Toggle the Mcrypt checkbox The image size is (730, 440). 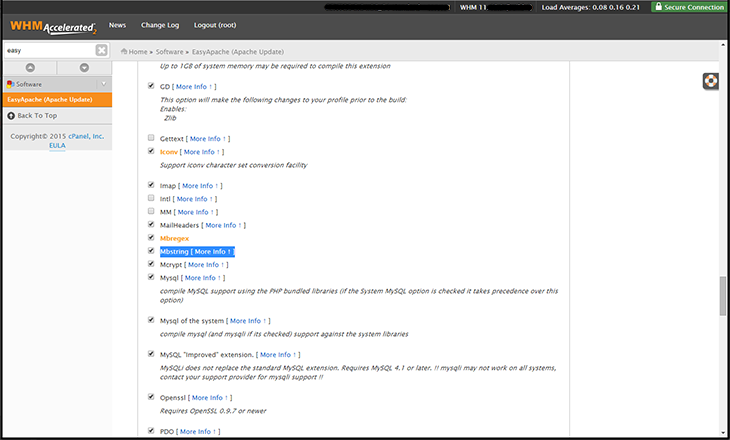click(x=151, y=264)
